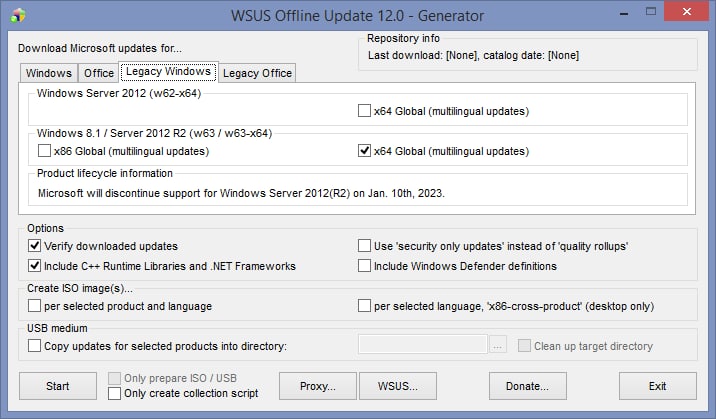Select the Legacy Office tab
The image size is (716, 419).
click(x=257, y=73)
